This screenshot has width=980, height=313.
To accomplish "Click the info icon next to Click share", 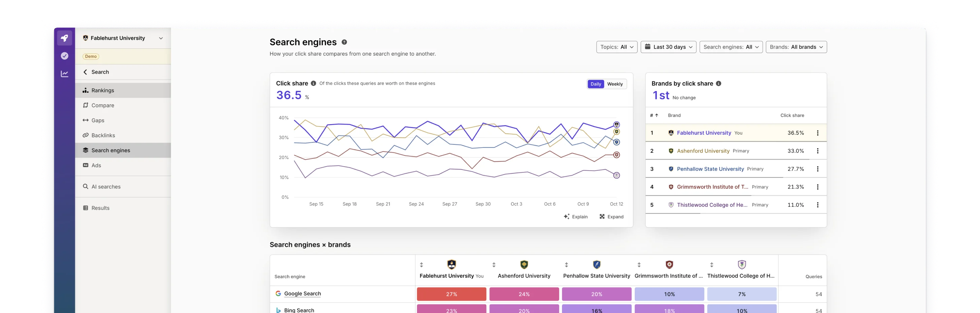I will coord(313,83).
